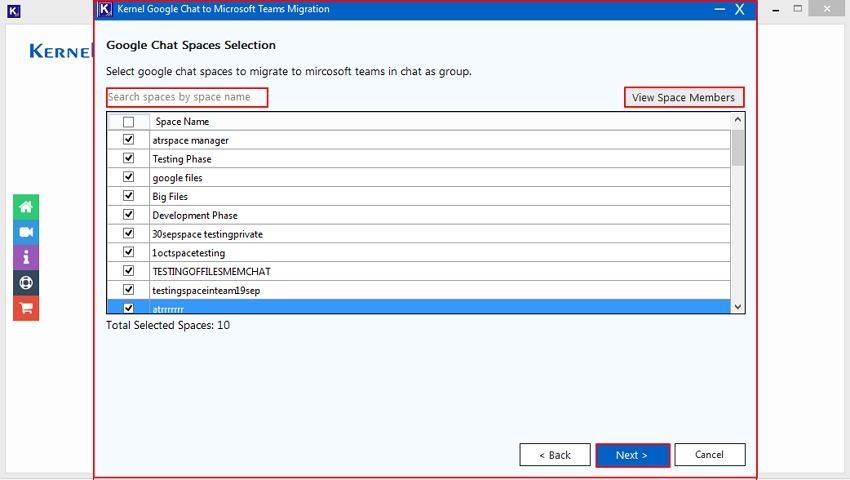This screenshot has height=480, width=850.
Task: Select the testingspaceinteam19sep row text
Action: [x=206, y=291]
